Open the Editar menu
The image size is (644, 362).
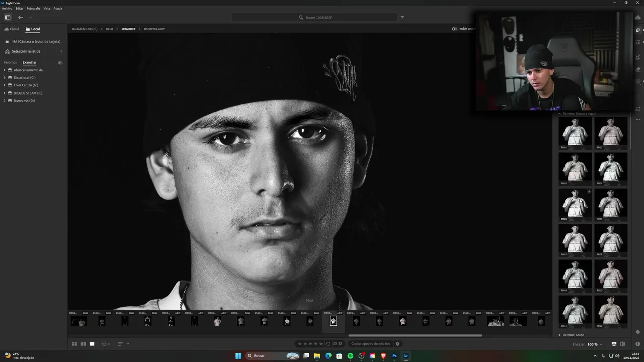[x=19, y=8]
